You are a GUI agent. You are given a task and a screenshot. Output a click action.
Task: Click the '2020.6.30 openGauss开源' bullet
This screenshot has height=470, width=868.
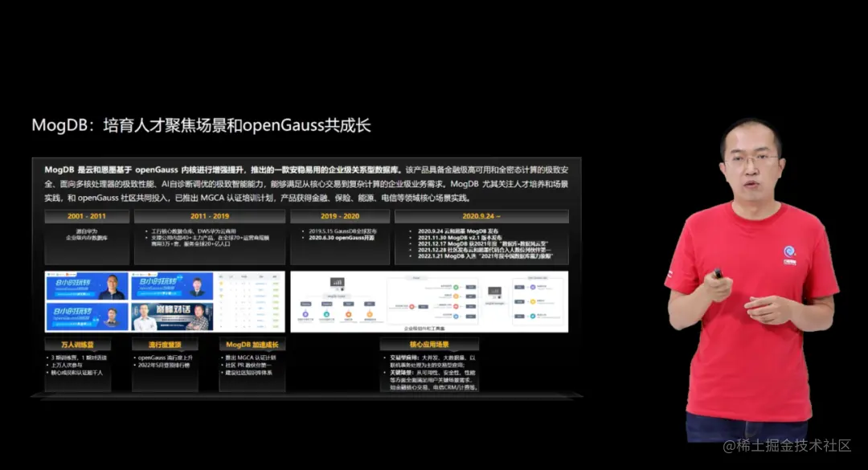click(x=342, y=238)
